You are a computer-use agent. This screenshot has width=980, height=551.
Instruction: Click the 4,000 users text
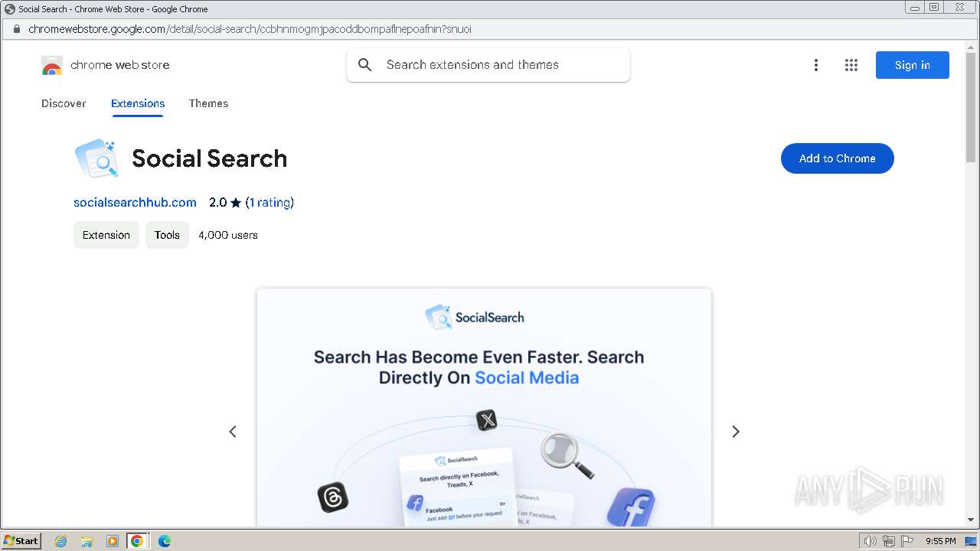coord(228,235)
